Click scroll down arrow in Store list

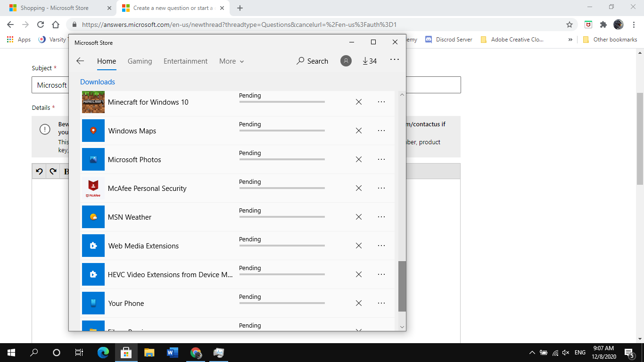tap(402, 327)
